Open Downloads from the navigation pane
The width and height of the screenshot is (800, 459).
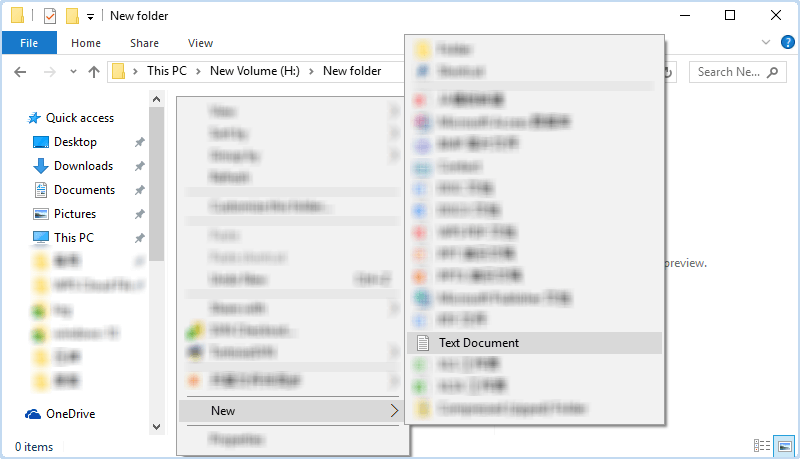click(x=83, y=166)
